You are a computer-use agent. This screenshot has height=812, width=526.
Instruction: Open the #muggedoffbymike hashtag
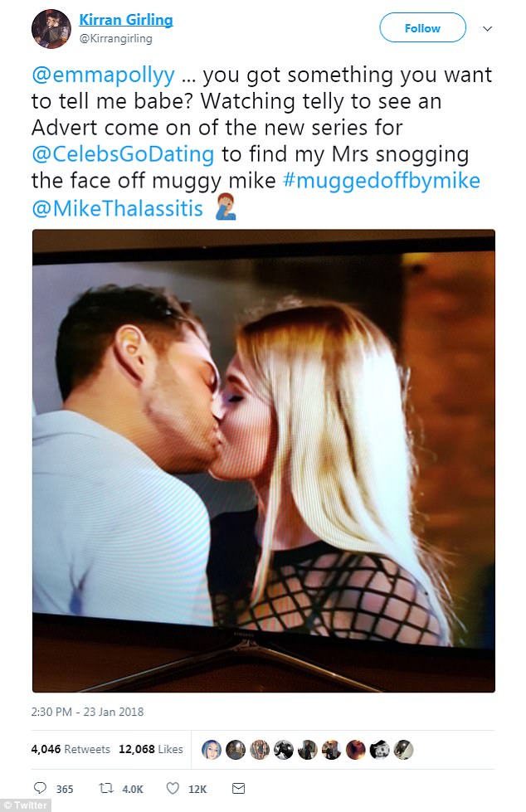382,181
